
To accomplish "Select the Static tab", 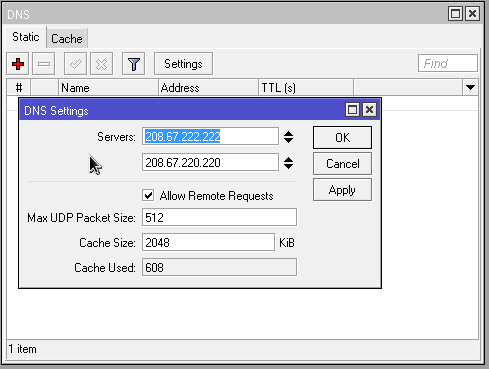I will [x=26, y=37].
